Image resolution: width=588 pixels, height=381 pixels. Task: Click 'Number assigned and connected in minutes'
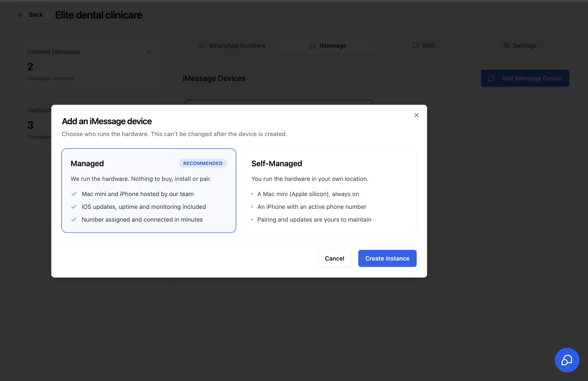142,220
